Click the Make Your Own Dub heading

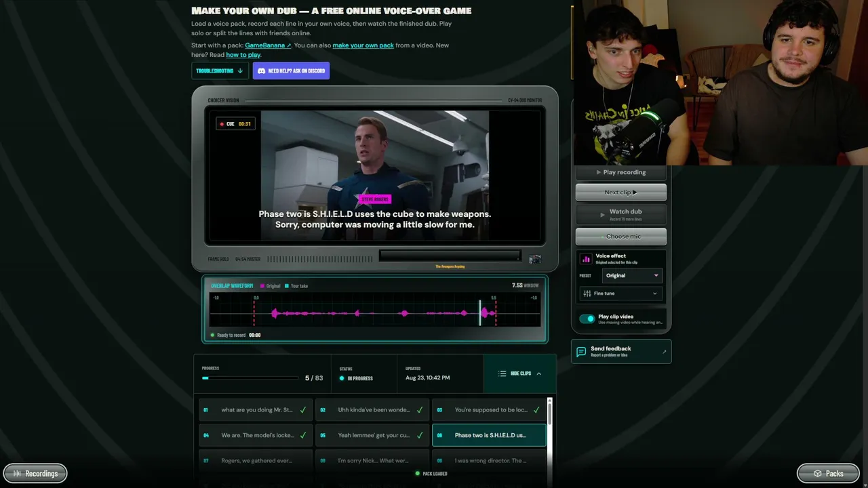click(x=332, y=11)
